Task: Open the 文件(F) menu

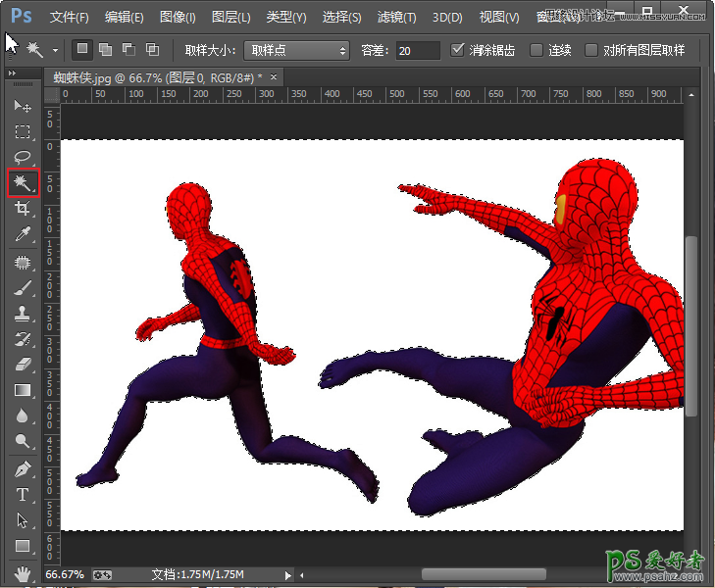Action: [69, 18]
